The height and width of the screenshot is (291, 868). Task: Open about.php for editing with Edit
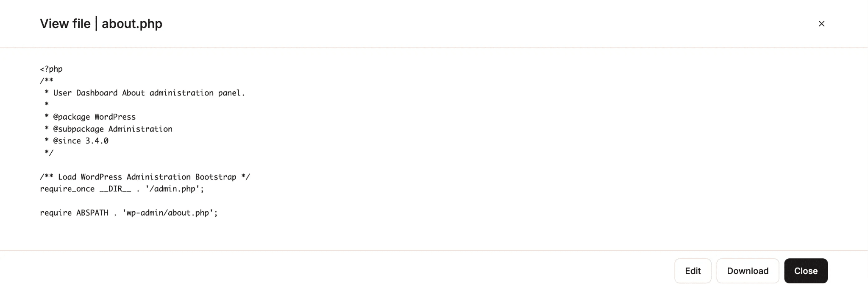(693, 271)
